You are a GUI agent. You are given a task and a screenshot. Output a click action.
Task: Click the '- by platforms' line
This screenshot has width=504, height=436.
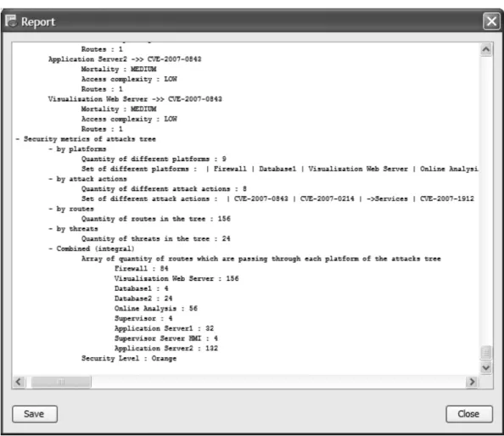click(x=77, y=149)
